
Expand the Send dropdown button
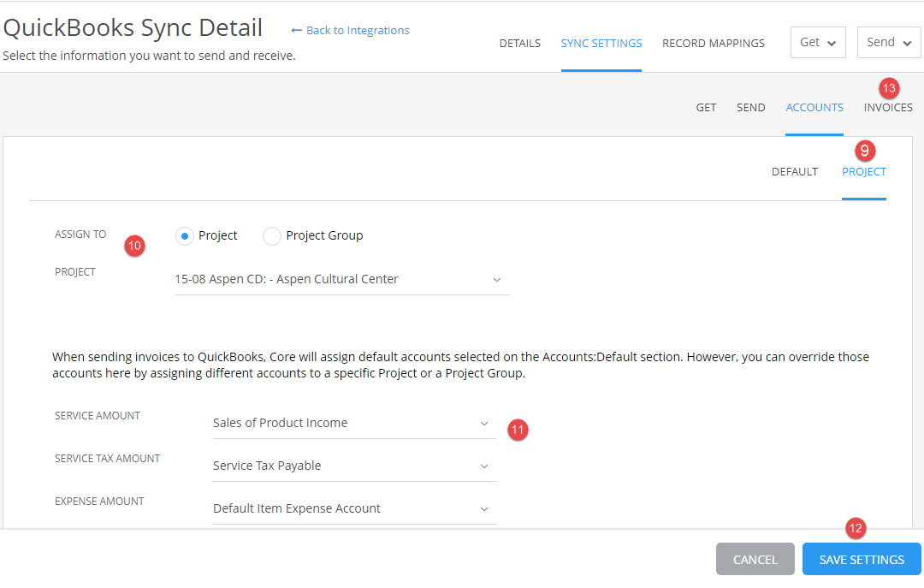point(888,42)
